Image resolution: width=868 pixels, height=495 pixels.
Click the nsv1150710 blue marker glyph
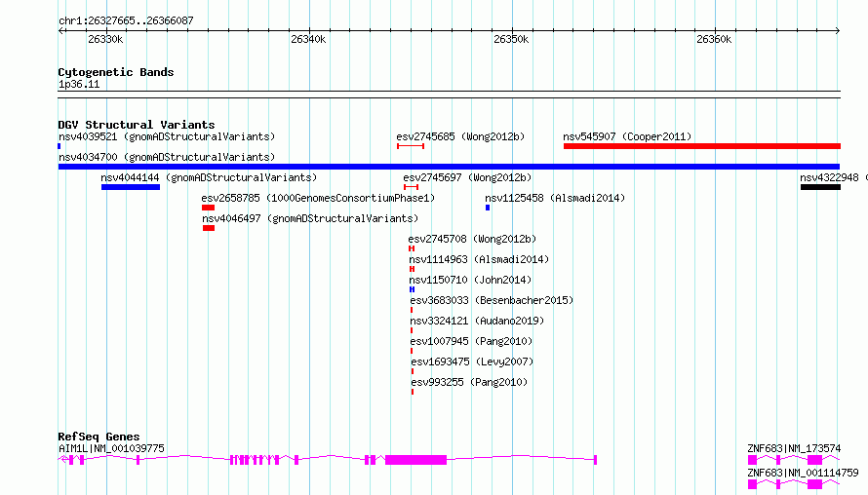pyautogui.click(x=412, y=289)
